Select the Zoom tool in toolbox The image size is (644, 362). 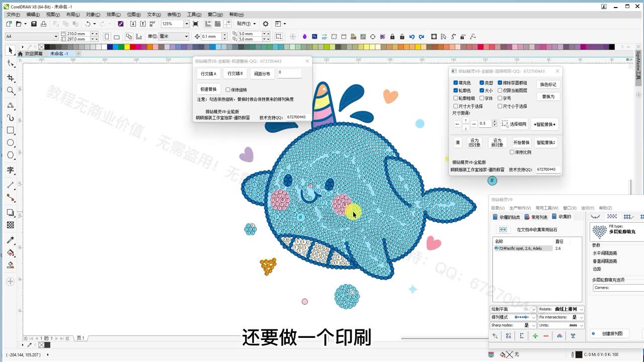pyautogui.click(x=10, y=90)
